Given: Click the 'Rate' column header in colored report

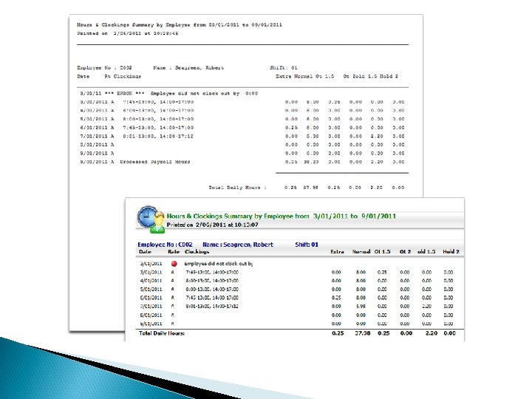Looking at the screenshot, I should click(174, 252).
